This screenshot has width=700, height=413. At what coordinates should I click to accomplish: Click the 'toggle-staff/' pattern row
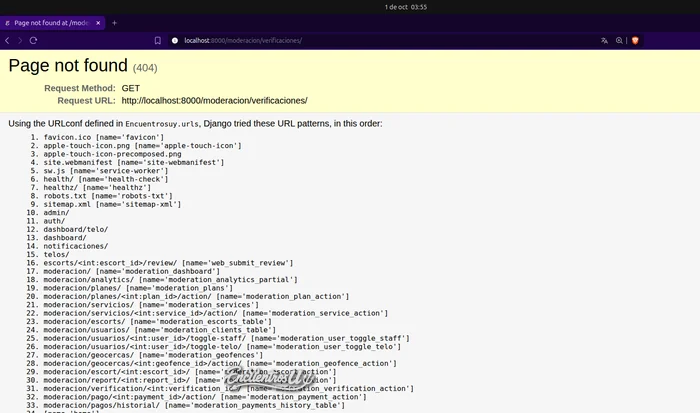[226, 338]
